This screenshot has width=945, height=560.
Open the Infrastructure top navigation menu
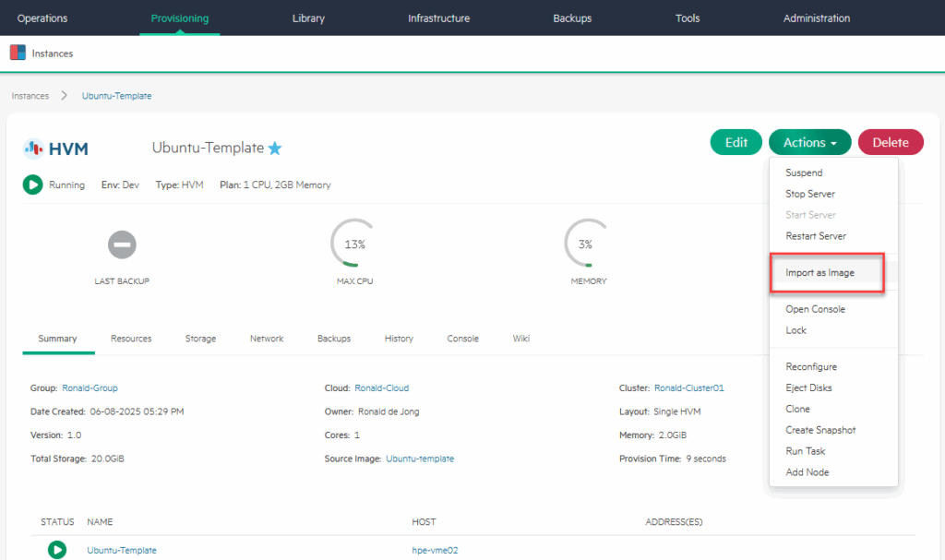[438, 18]
